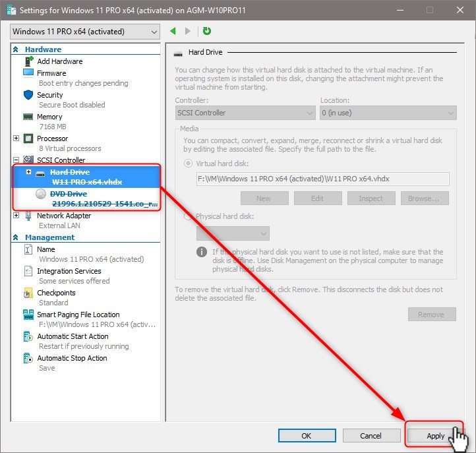
Task: Collapse the Management section chevron
Action: [16, 237]
